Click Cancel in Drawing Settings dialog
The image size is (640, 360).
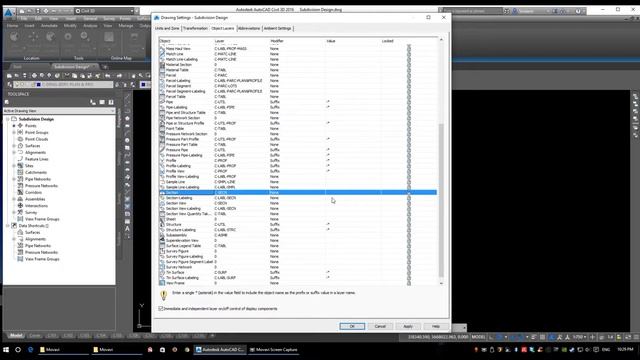[380, 326]
